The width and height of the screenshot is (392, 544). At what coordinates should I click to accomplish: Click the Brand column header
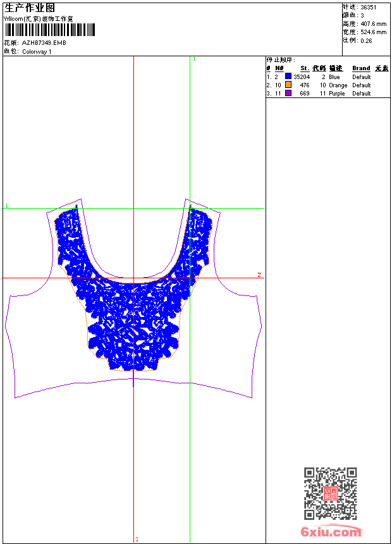361,68
